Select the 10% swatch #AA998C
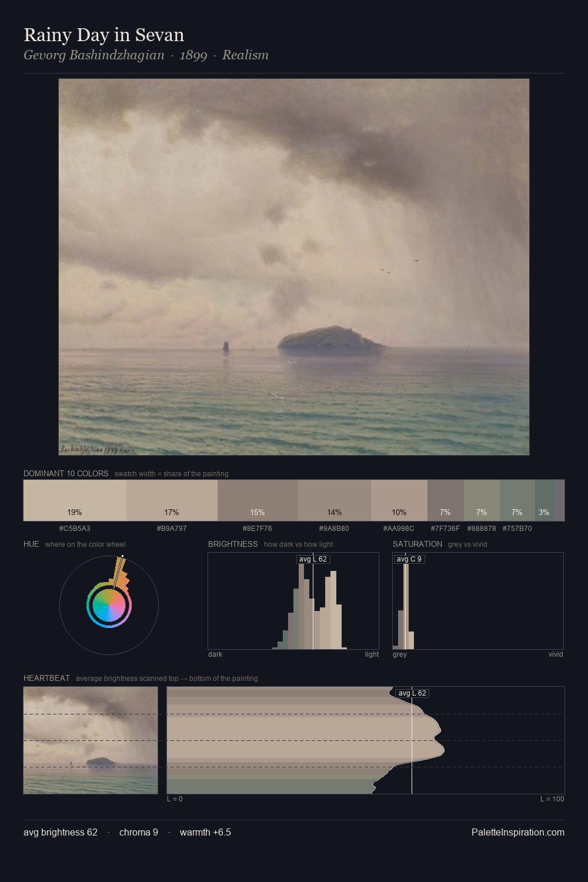588x882 pixels. coord(399,500)
